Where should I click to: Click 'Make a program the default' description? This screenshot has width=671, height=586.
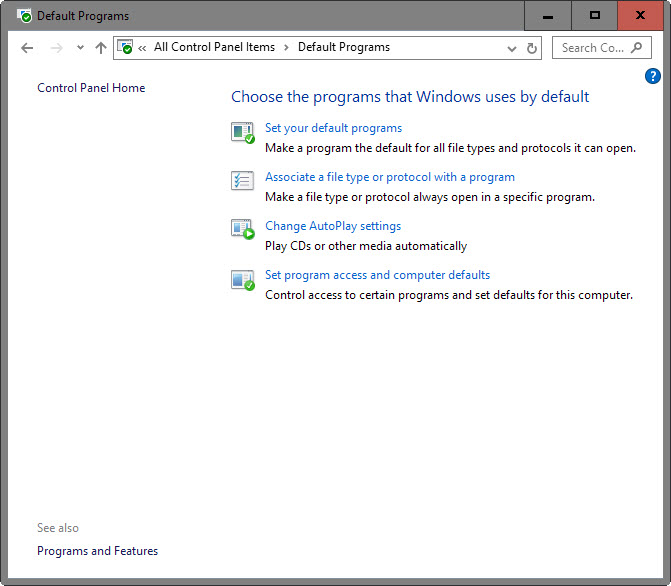coord(450,148)
